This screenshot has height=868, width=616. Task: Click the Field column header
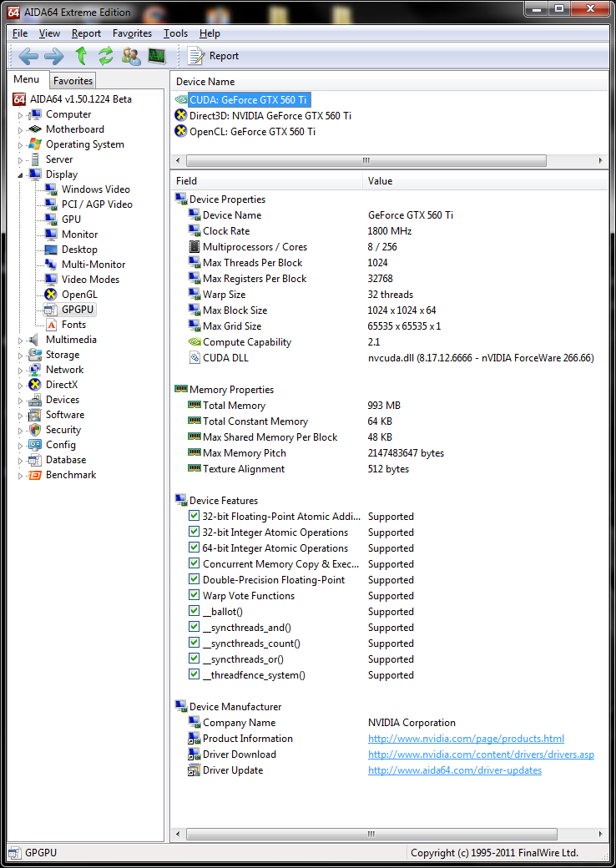pos(267,181)
